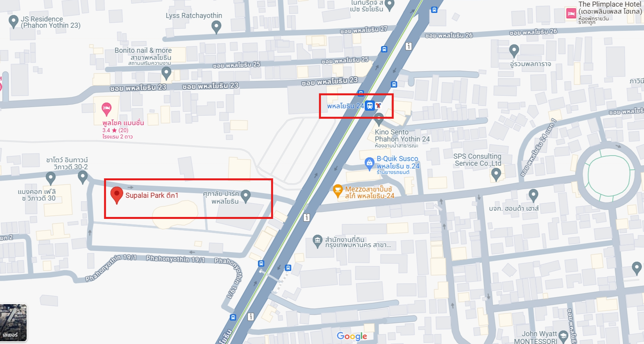This screenshot has width=644, height=344.
Task: Open the SPS Consulting Service Co.,Ltd label
Action: 478,159
